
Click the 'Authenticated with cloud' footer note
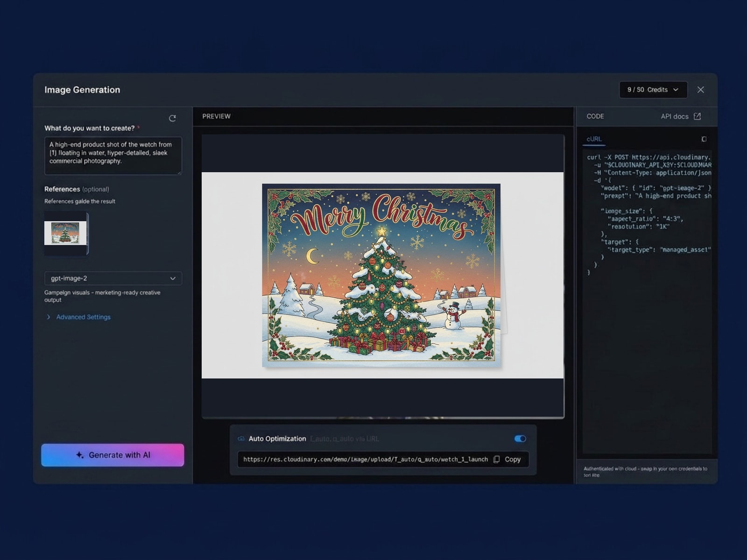(x=645, y=472)
